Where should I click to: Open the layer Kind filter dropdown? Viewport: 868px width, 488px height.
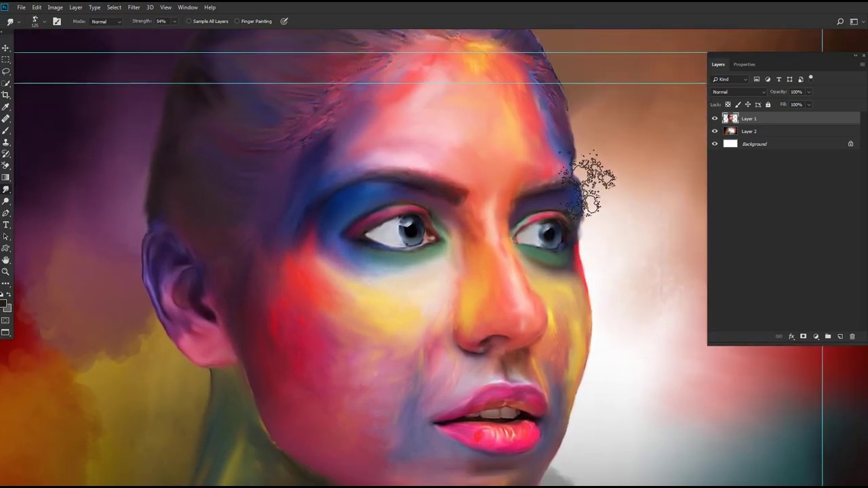pos(730,79)
